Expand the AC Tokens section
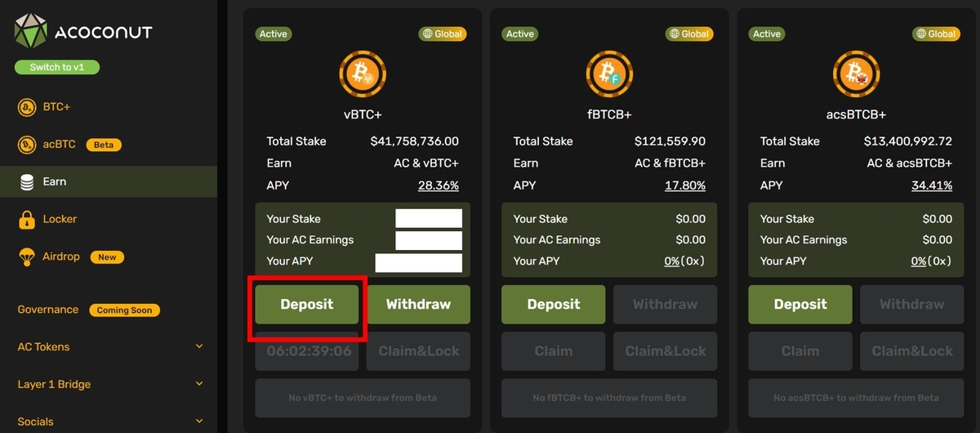This screenshot has width=980, height=433. click(x=109, y=347)
